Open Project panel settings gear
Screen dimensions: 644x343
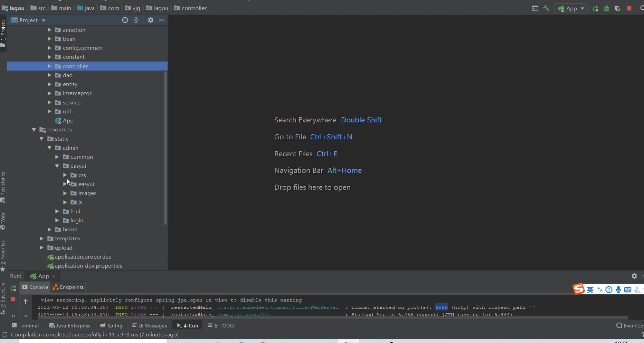(x=150, y=20)
